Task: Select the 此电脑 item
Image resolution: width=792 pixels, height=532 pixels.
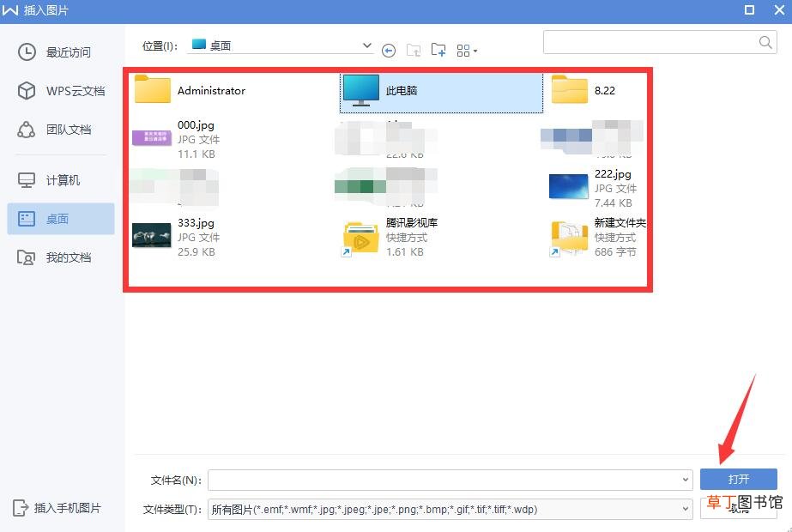Action: [x=441, y=93]
